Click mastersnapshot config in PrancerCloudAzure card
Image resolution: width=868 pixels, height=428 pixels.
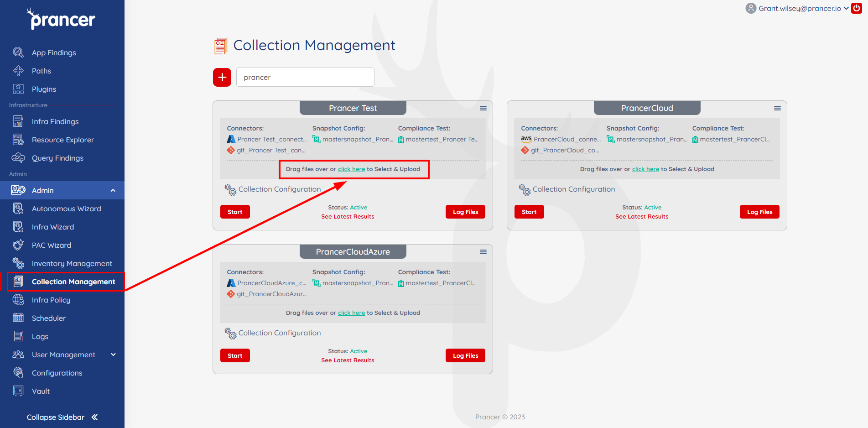pos(353,283)
